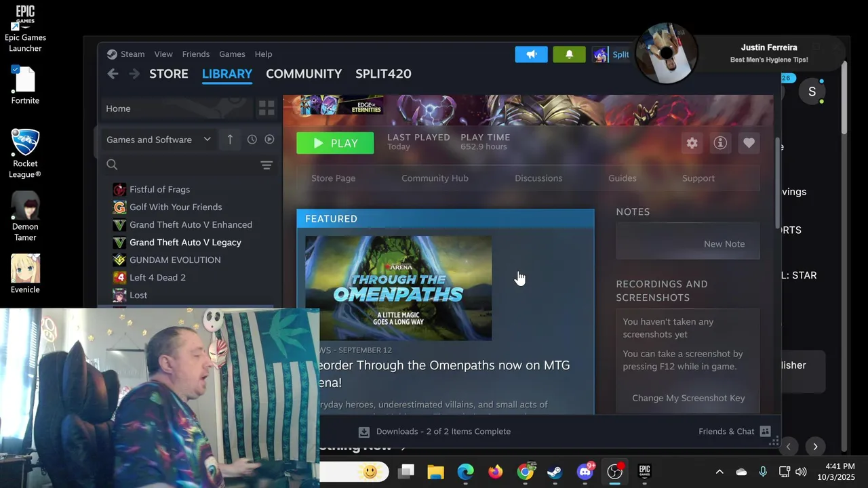Click the New Note button
Viewport: 868px width, 488px height.
pyautogui.click(x=724, y=244)
